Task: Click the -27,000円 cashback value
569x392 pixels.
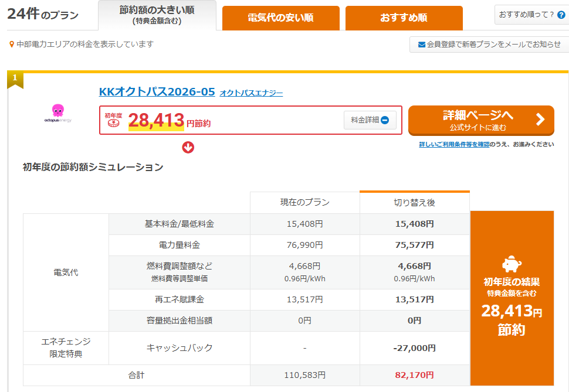Action: [414, 348]
